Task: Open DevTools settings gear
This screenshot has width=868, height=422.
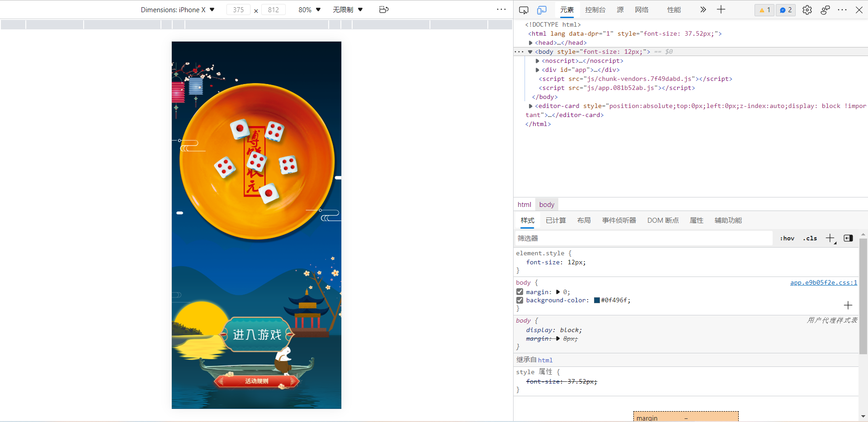Action: [x=807, y=10]
